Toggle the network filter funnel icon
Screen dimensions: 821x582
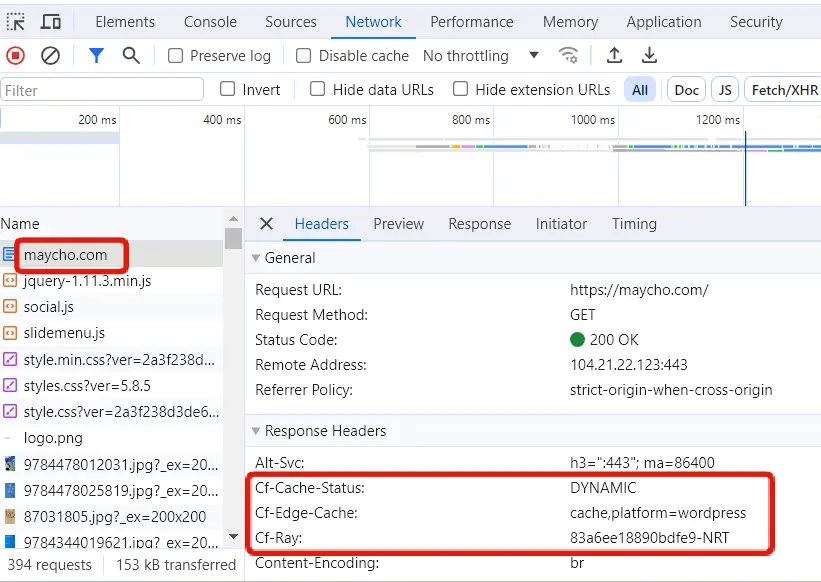(96, 56)
